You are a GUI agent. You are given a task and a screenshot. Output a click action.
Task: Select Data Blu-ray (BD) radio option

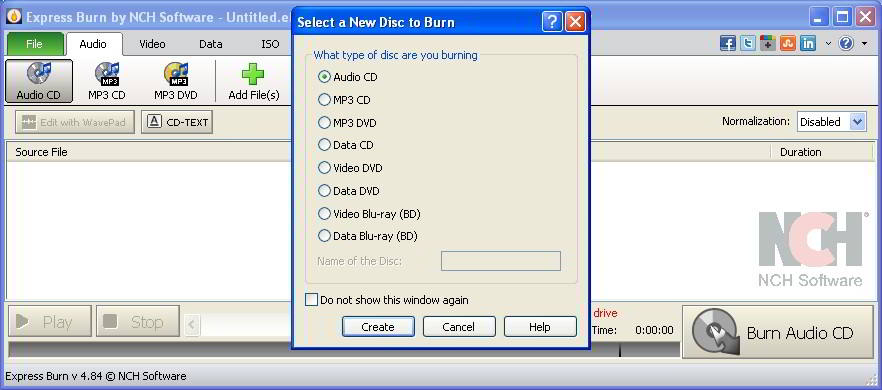click(x=325, y=236)
